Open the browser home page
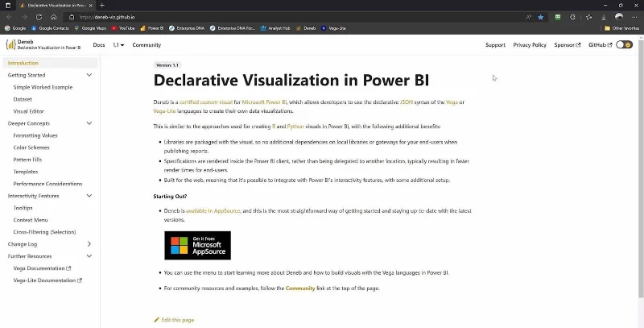The width and height of the screenshot is (644, 328). point(53,17)
